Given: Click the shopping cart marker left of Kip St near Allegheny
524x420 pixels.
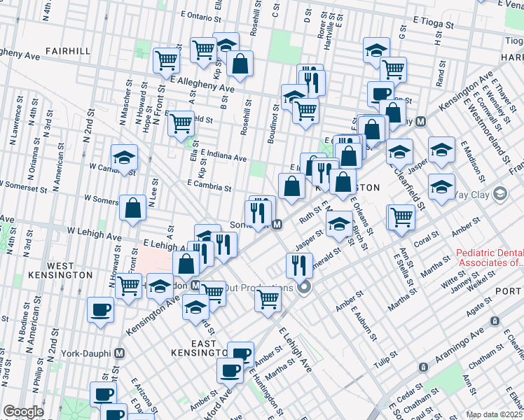Looking at the screenshot, I should click(204, 52).
